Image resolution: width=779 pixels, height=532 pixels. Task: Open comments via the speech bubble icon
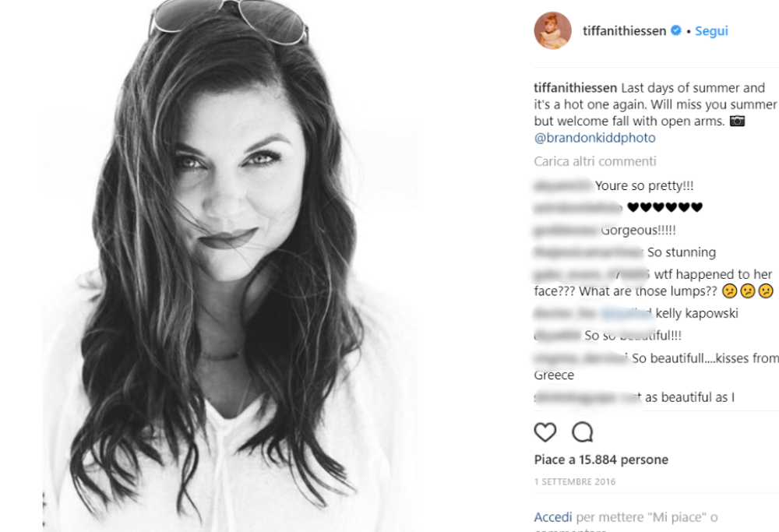tap(582, 432)
